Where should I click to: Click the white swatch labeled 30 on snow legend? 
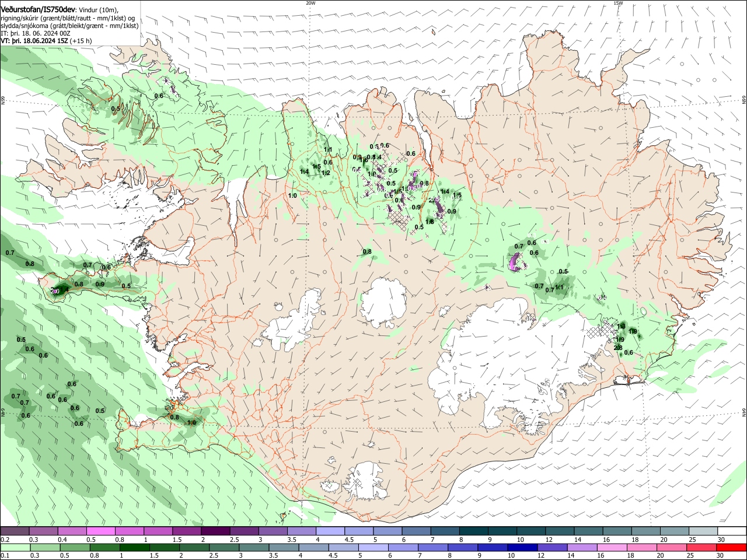pos(732,531)
